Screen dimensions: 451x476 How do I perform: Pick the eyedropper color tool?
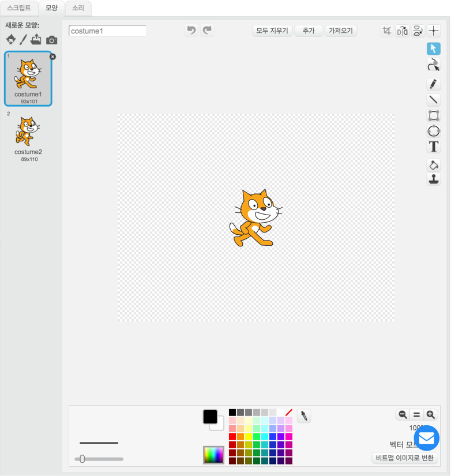pyautogui.click(x=304, y=415)
